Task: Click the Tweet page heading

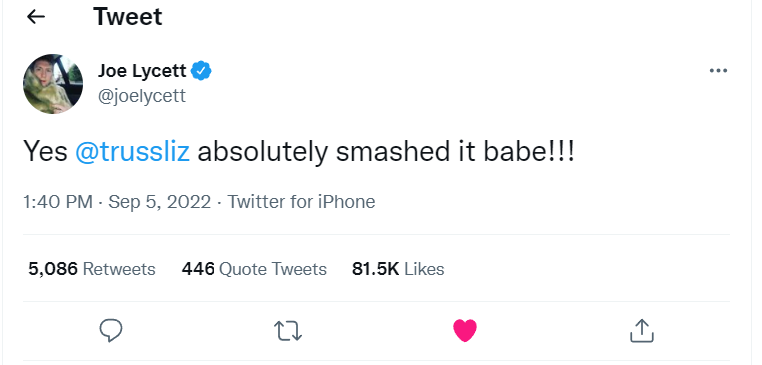Action: pyautogui.click(x=127, y=17)
